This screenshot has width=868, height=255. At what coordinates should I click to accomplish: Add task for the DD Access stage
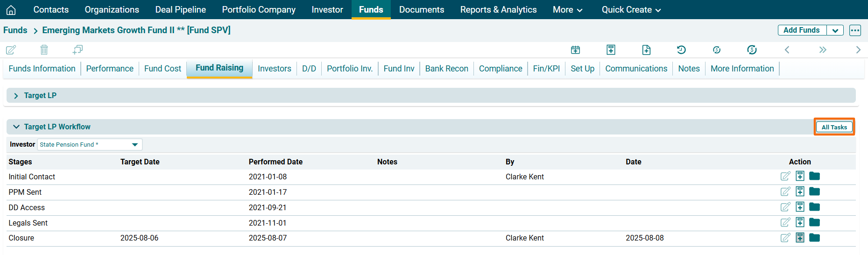[x=800, y=207]
